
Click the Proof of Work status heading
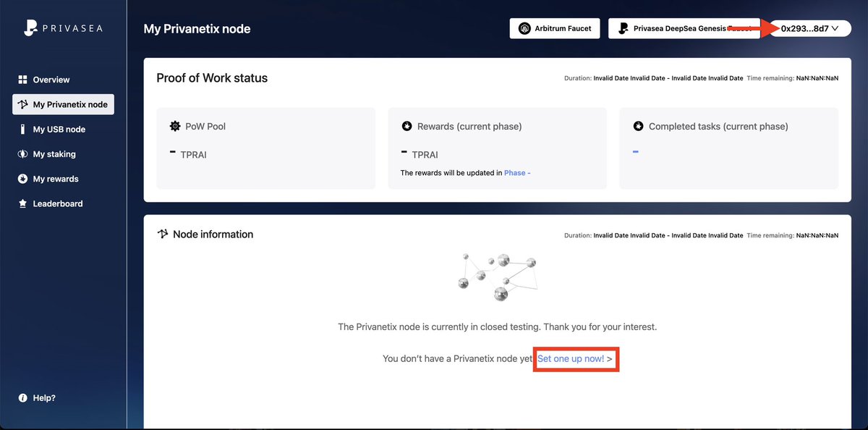[212, 78]
